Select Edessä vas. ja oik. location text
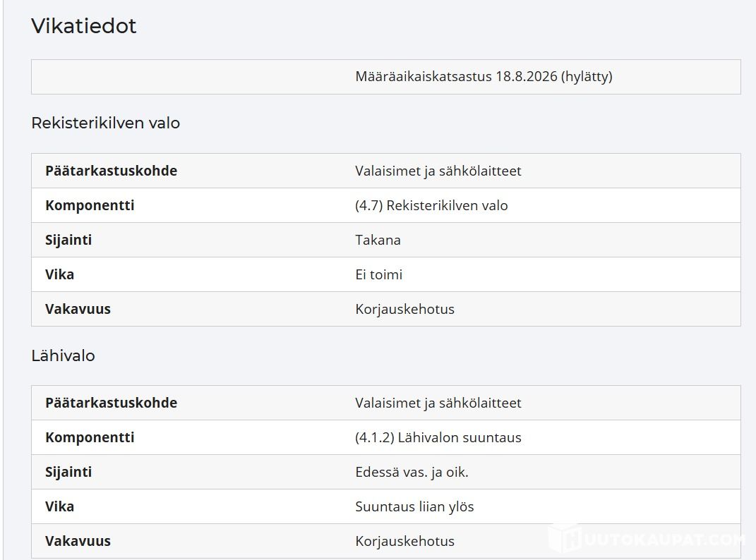The image size is (756, 560). (412, 473)
